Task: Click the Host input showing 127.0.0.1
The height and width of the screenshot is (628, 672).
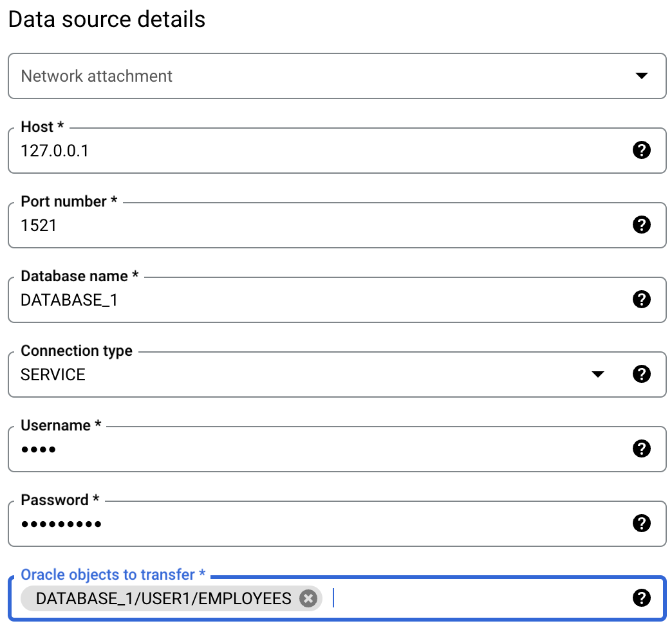Action: click(257, 151)
